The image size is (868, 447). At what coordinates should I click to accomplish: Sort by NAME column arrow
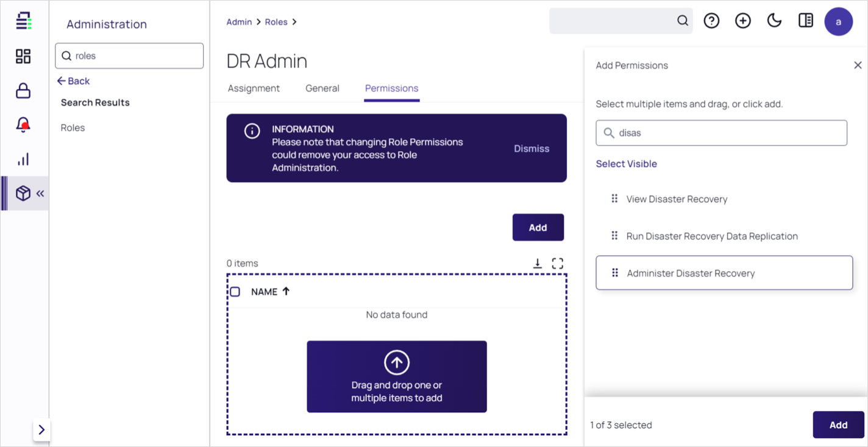tap(286, 292)
